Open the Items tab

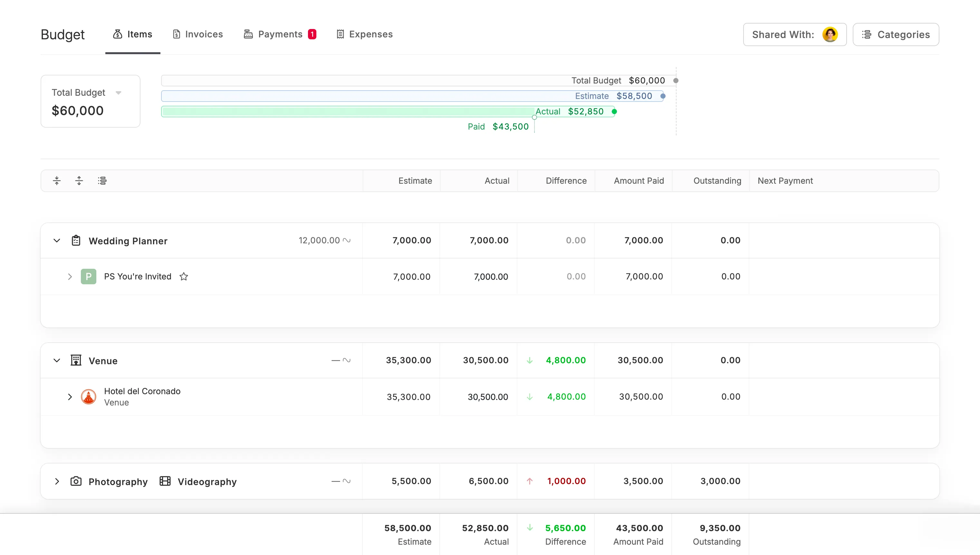[x=133, y=34]
